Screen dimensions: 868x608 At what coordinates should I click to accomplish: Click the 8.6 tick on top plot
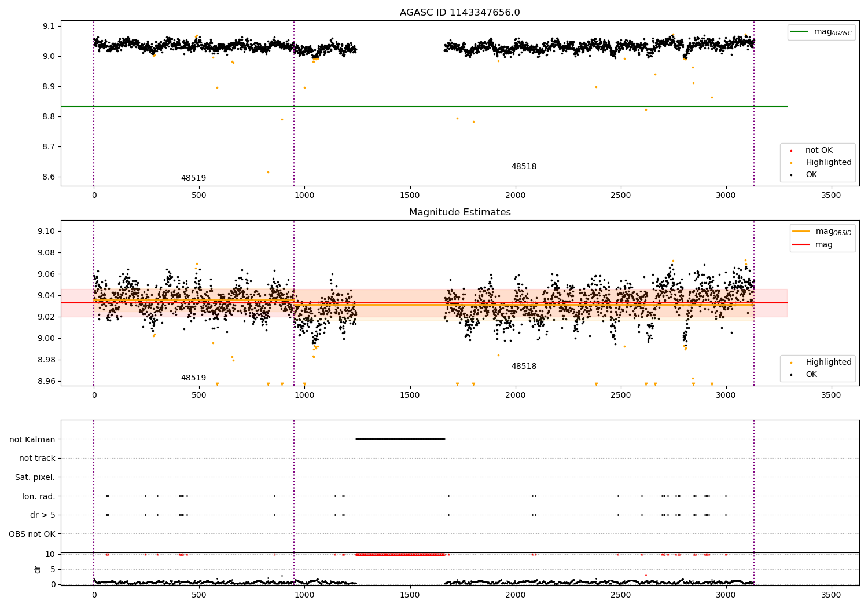[49, 177]
